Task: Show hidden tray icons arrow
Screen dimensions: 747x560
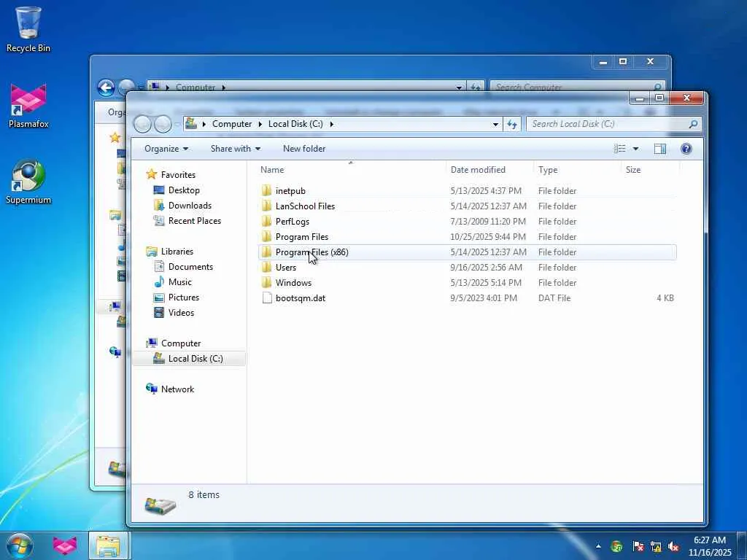Action: tap(598, 546)
